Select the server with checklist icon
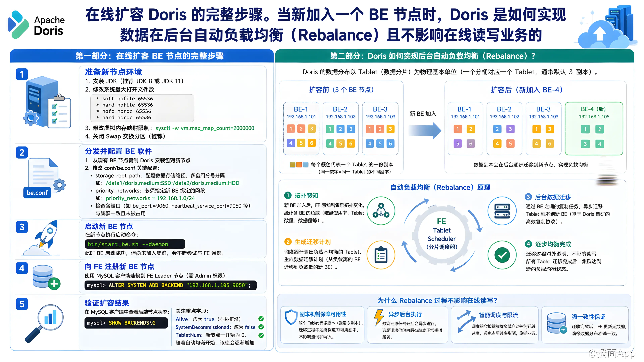The image size is (644, 362). [x=47, y=102]
